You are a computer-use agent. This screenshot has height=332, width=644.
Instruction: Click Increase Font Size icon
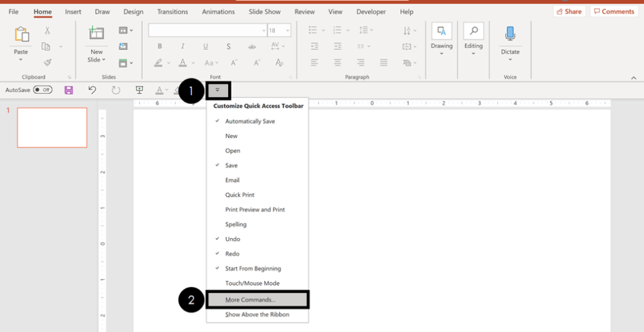(x=234, y=63)
